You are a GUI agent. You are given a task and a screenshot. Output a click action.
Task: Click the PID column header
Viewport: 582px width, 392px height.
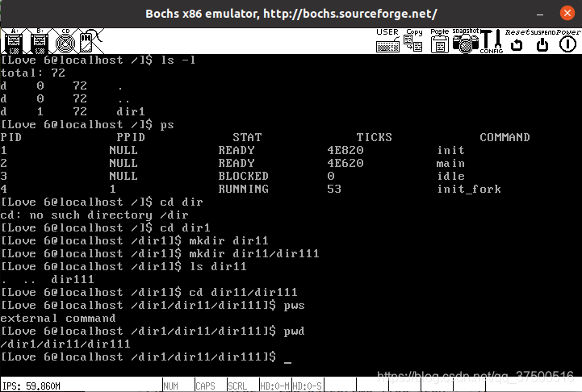click(x=10, y=138)
